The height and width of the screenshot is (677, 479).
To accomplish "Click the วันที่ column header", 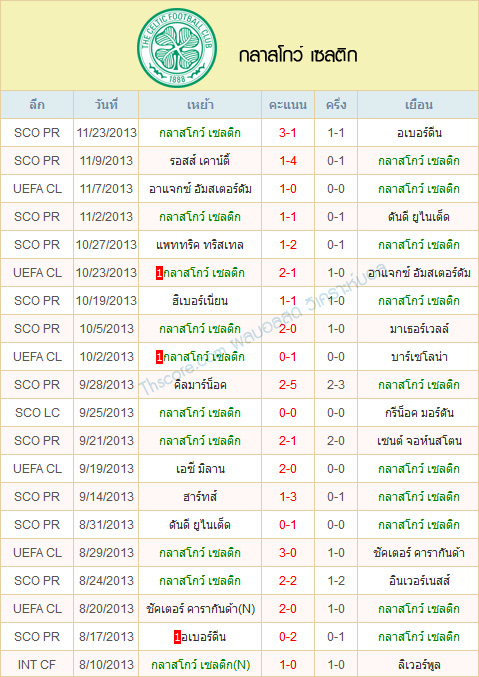I will (x=106, y=105).
